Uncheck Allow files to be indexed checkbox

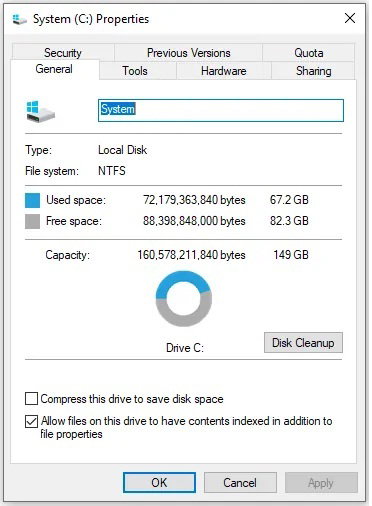coord(31,421)
